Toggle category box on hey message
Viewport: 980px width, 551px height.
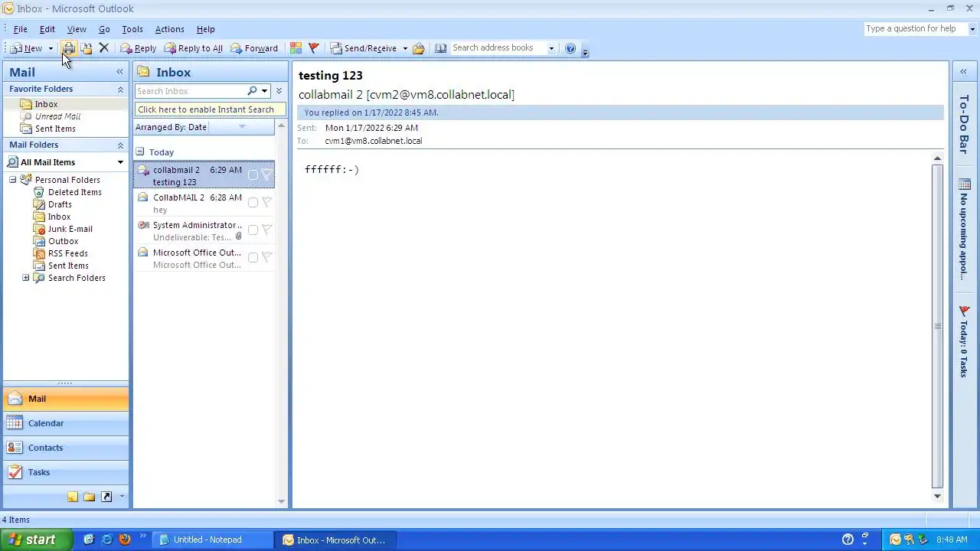tap(253, 203)
